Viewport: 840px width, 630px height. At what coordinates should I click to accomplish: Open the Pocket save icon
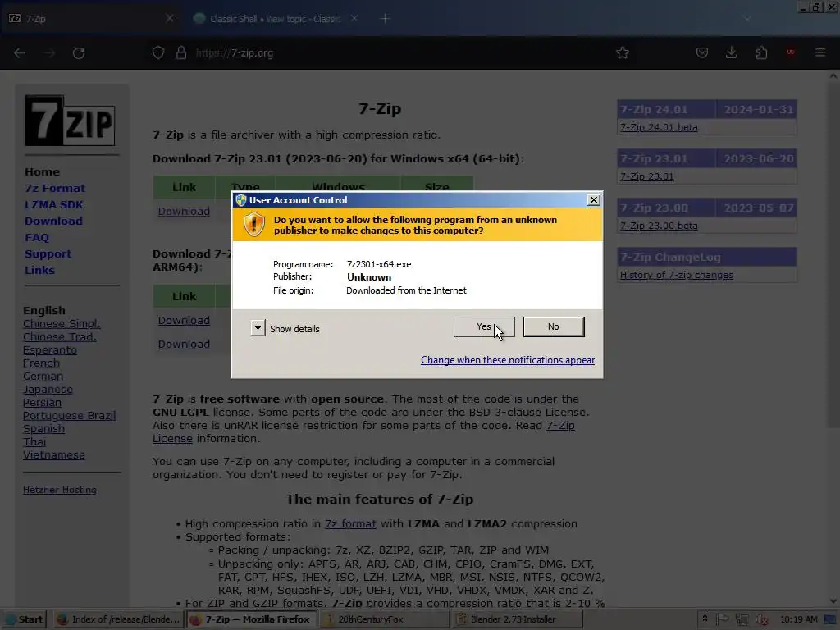click(702, 53)
